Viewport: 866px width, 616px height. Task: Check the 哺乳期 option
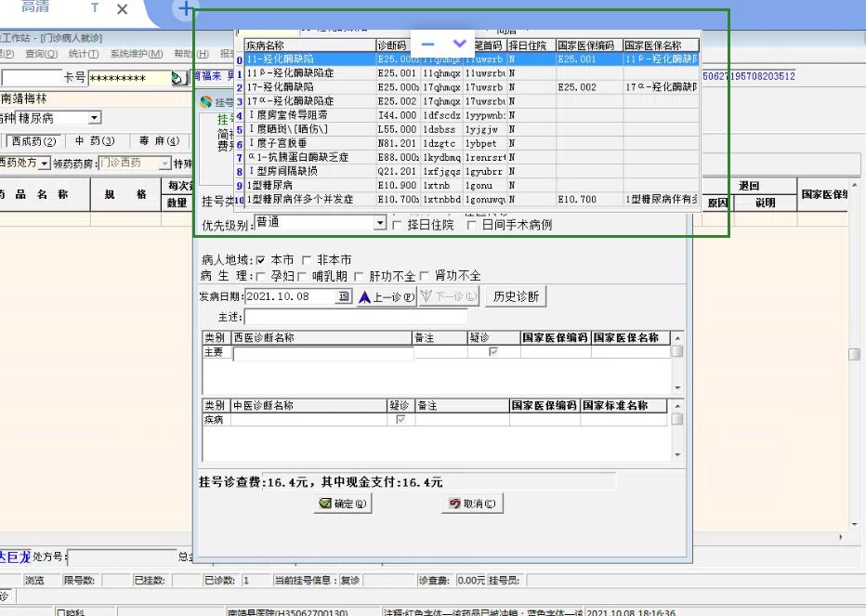pos(302,276)
